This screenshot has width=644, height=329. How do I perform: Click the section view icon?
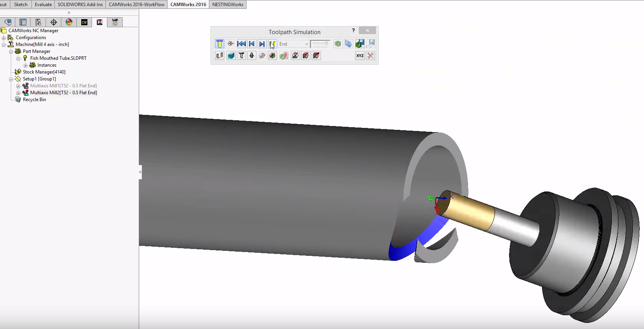click(348, 44)
